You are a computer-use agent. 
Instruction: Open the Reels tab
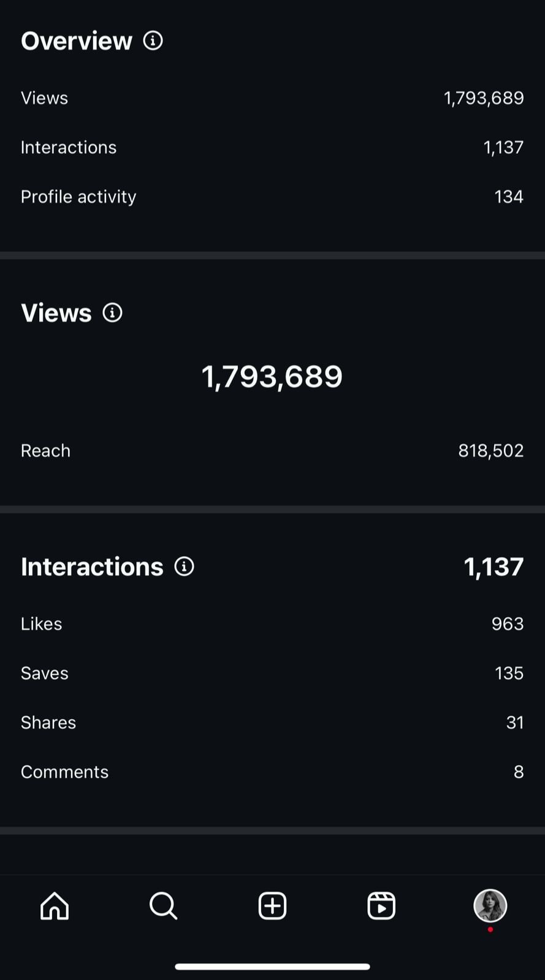click(x=381, y=906)
